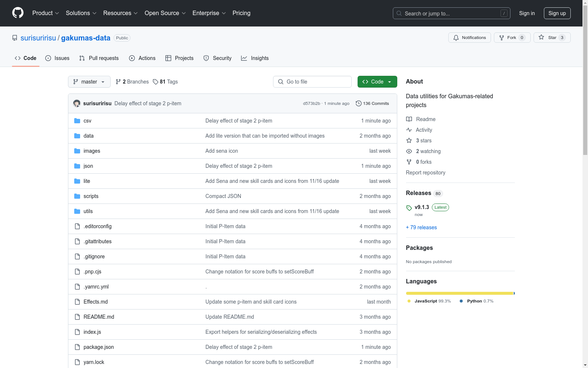Open the 136 Commits history
Viewport: 588px width, 368px height.
click(372, 103)
